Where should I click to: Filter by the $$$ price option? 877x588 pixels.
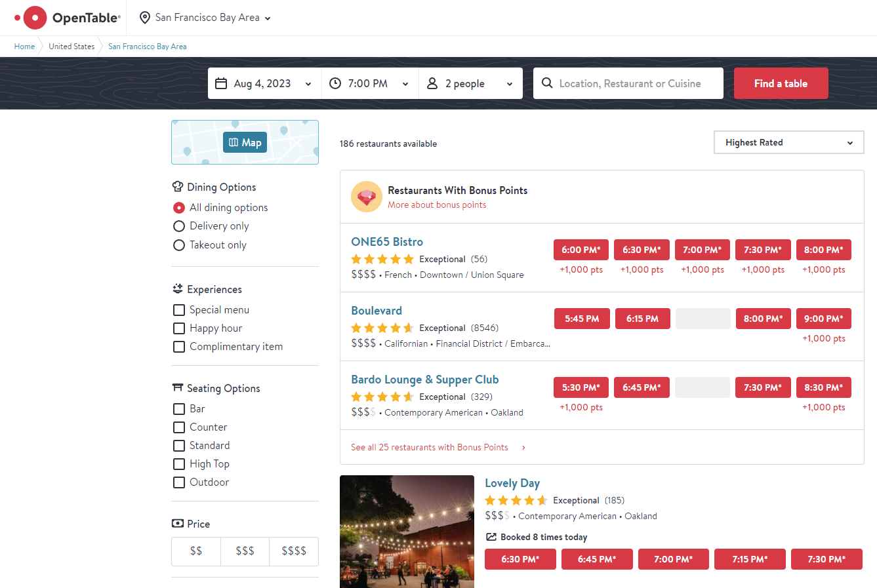coord(245,551)
